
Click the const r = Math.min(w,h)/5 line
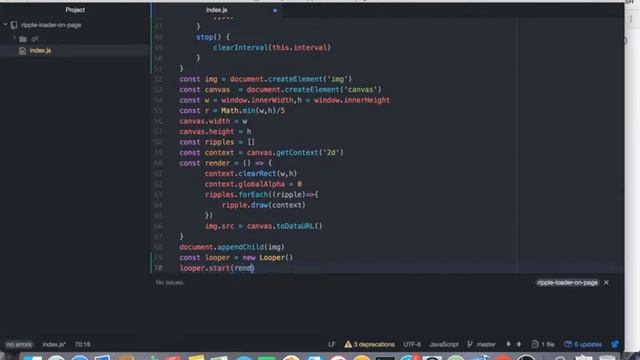(x=232, y=111)
